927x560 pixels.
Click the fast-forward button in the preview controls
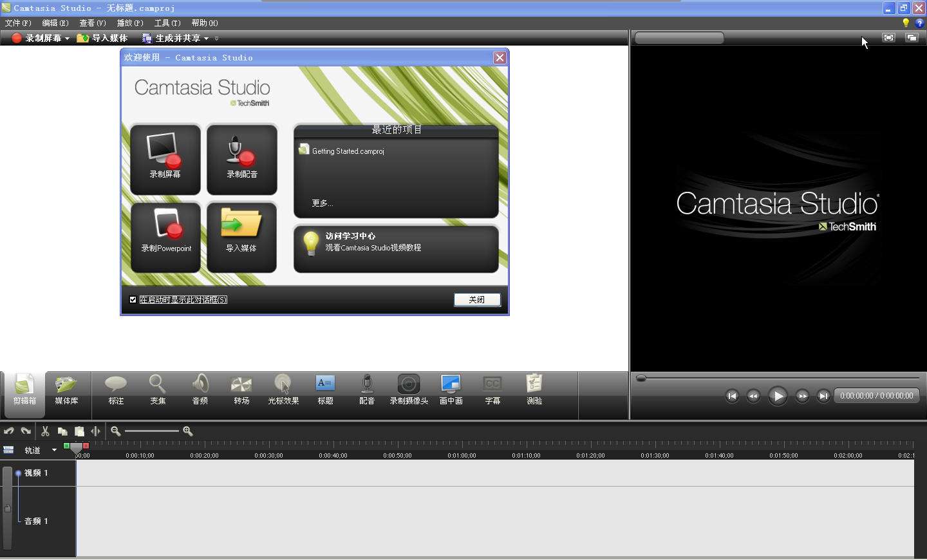pos(802,396)
